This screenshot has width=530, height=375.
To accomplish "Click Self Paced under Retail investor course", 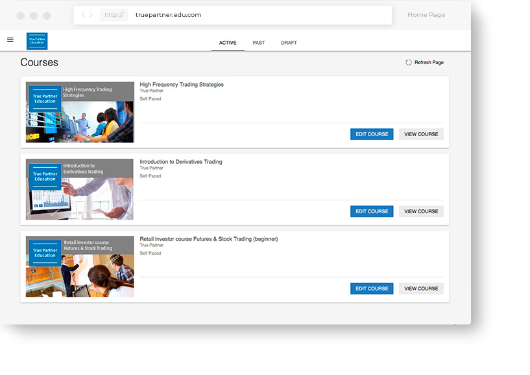I will tap(150, 253).
